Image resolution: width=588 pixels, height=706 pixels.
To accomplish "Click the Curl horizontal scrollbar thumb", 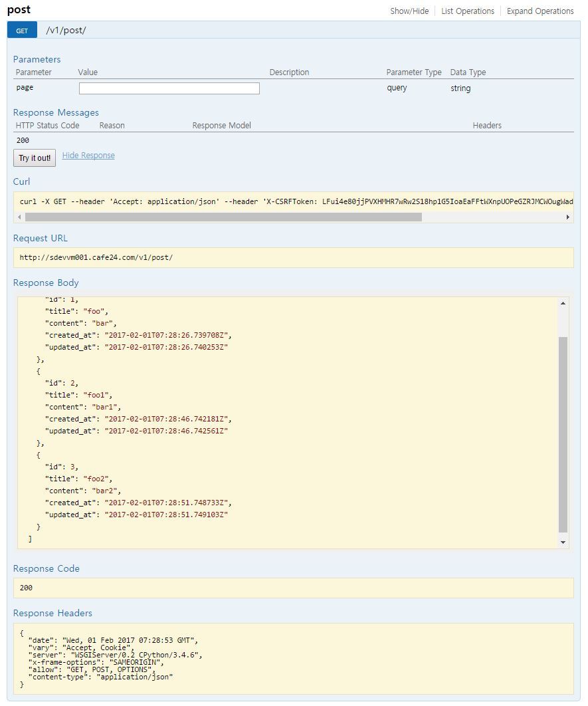I will (x=223, y=217).
